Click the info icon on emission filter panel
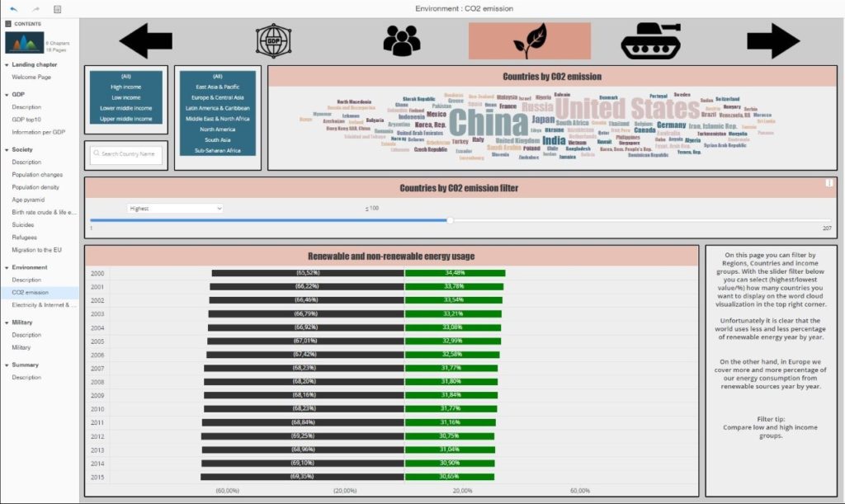Image resolution: width=845 pixels, height=504 pixels. 828,183
